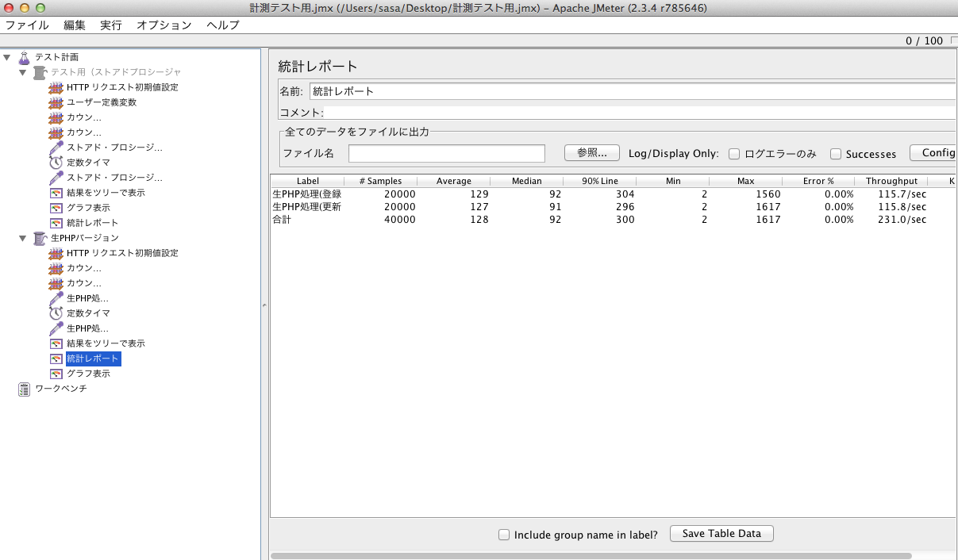Viewport: 958px width, 560px height.
Task: Open the 実行 menu
Action: coord(111,25)
